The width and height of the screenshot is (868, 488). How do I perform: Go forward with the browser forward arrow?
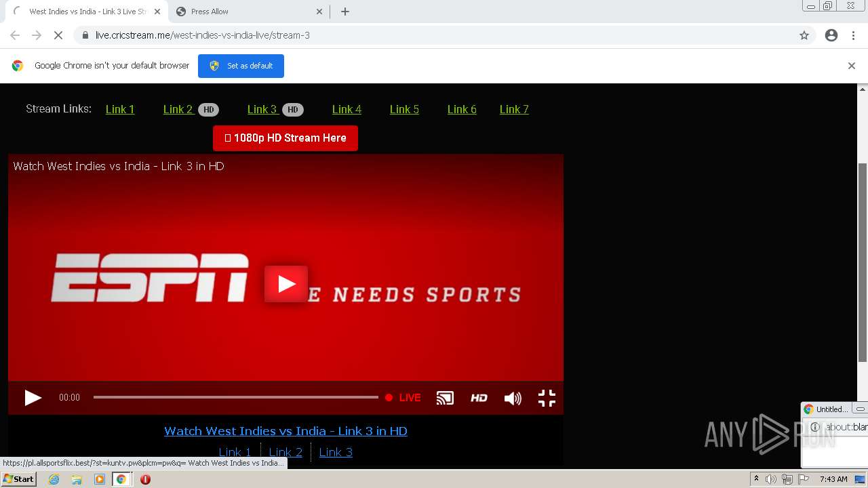[37, 35]
